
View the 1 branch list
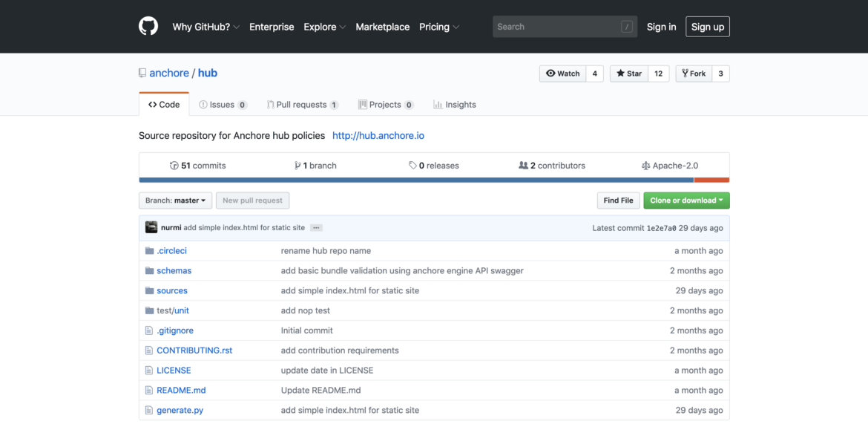tap(315, 165)
